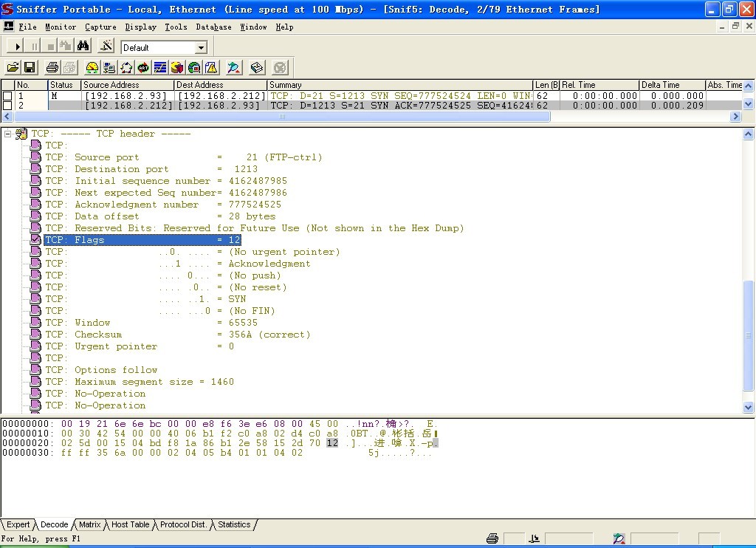Select the 'Checksum = 356A (correct)' row
This screenshot has height=548, width=756.
pyautogui.click(x=177, y=335)
